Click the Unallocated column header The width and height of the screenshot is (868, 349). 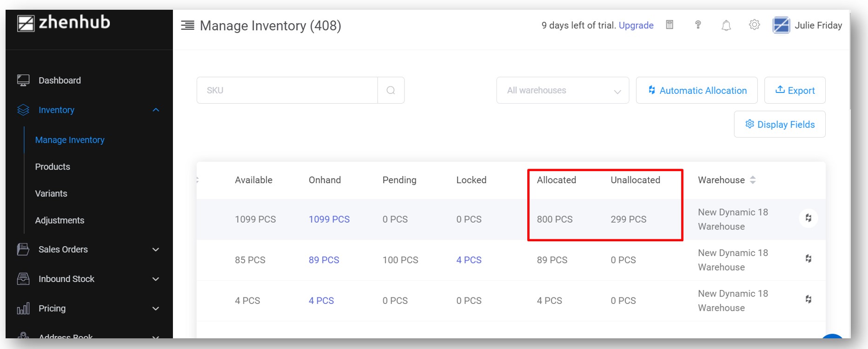[x=635, y=180]
